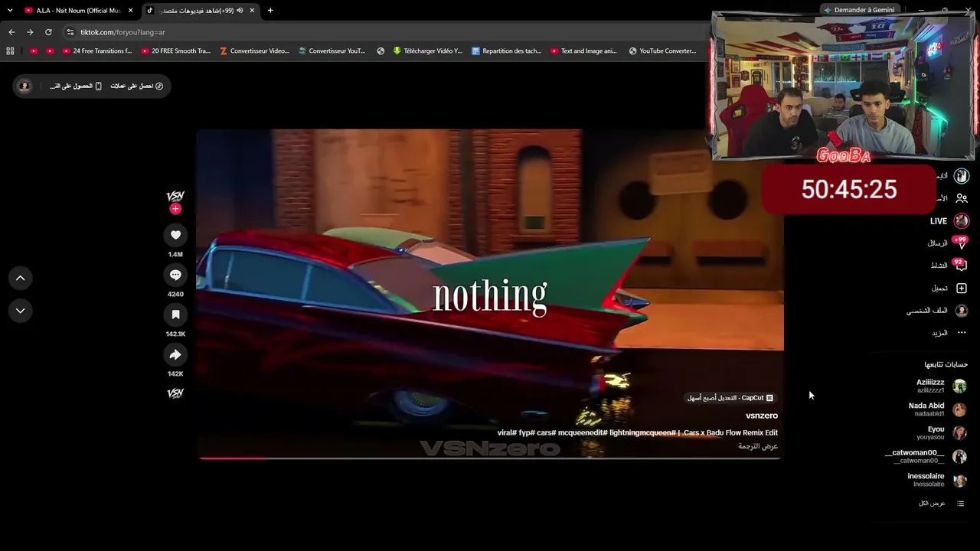
Task: Open the browser apps grid shortcut
Action: pos(10,51)
